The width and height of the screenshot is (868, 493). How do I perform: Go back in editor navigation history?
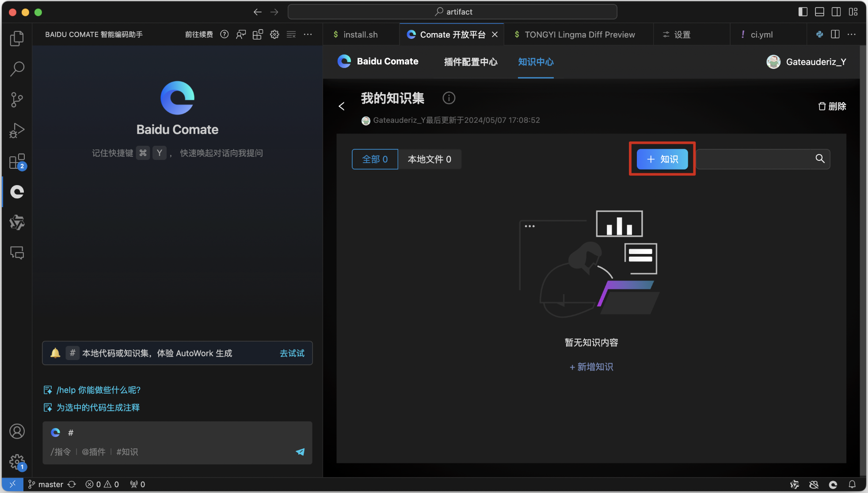(x=258, y=12)
